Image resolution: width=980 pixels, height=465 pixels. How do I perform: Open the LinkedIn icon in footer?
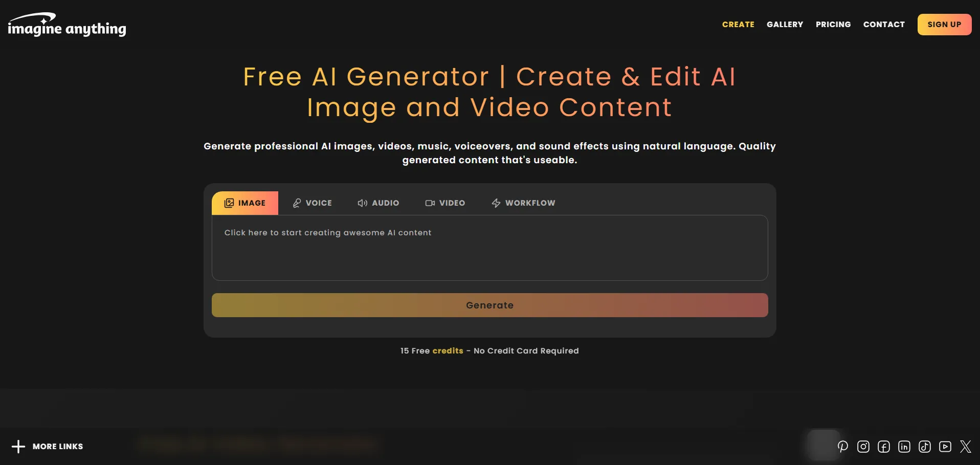904,447
